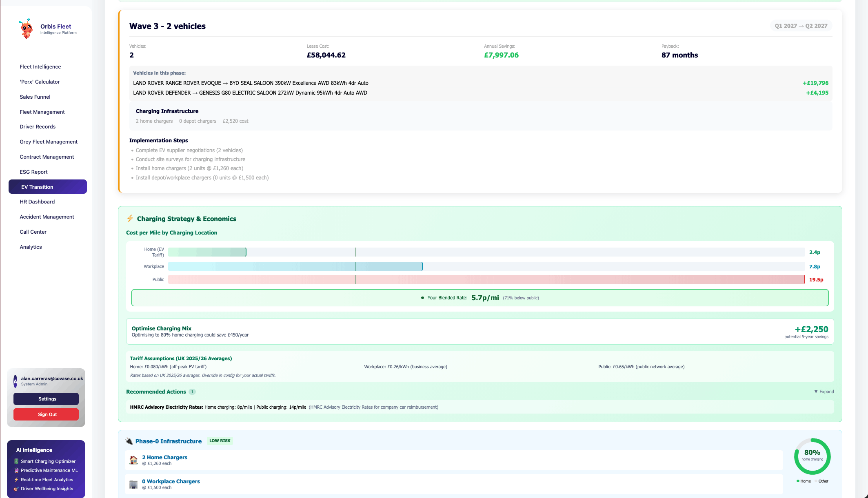The height and width of the screenshot is (498, 868).
Task: Go to the HR Dashboard
Action: pos(37,202)
